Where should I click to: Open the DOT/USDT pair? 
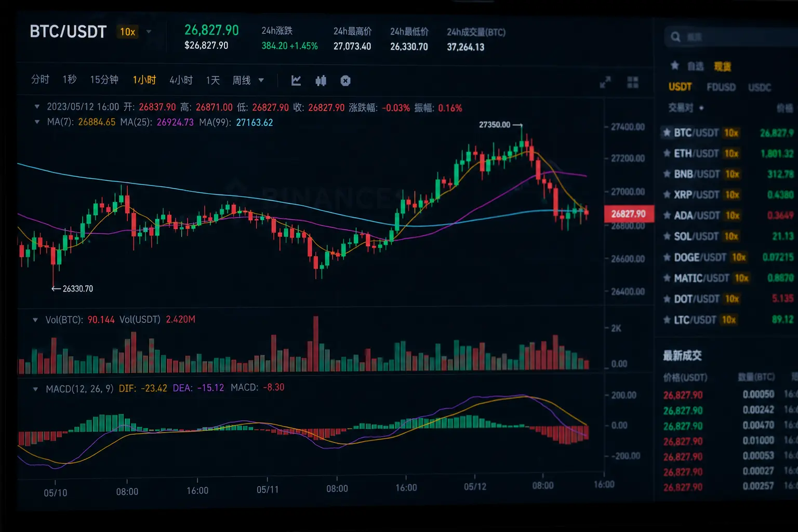[697, 299]
